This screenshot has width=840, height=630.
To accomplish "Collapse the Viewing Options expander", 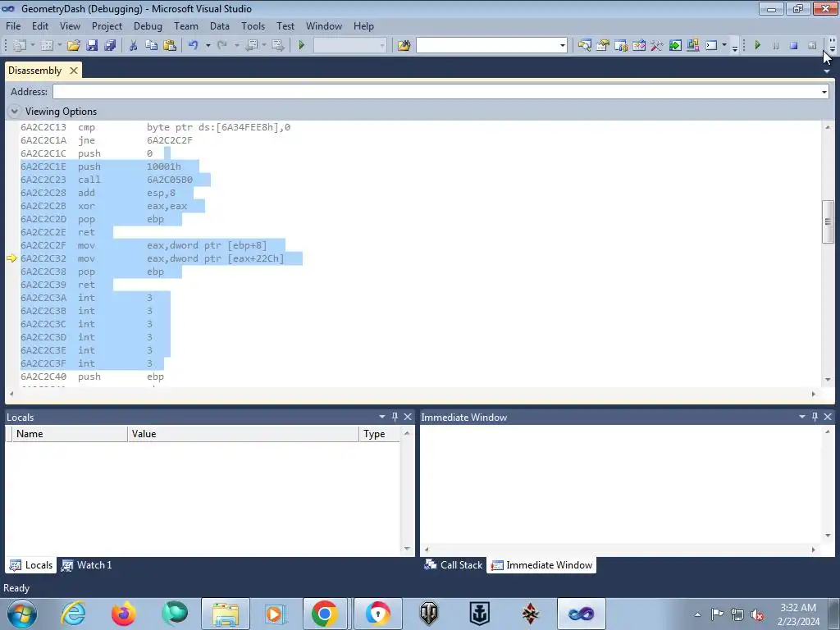I will click(x=15, y=112).
